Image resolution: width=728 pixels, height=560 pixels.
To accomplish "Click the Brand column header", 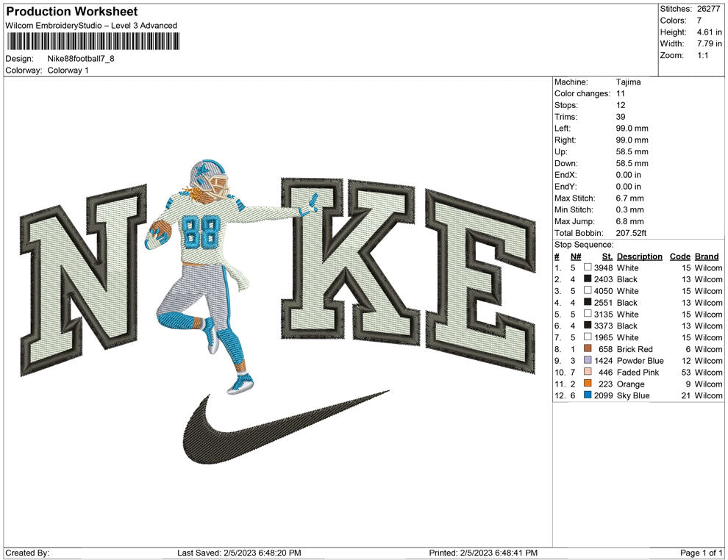I will pyautogui.click(x=707, y=256).
